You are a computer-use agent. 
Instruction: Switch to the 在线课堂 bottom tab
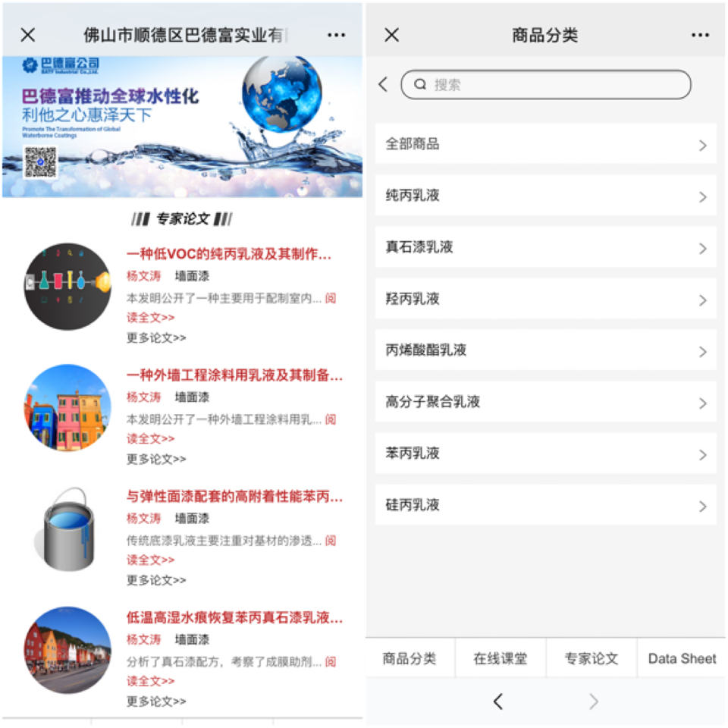(x=500, y=658)
